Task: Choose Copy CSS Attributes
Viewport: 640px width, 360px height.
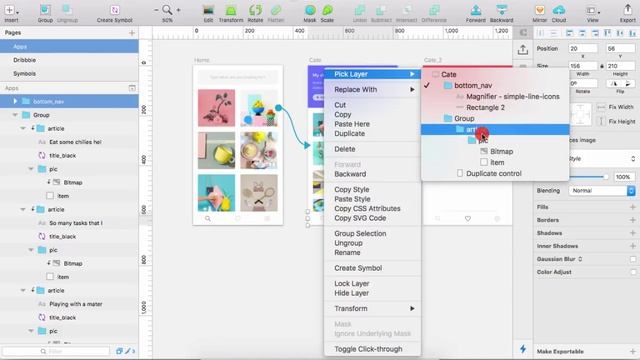Action: pos(367,209)
